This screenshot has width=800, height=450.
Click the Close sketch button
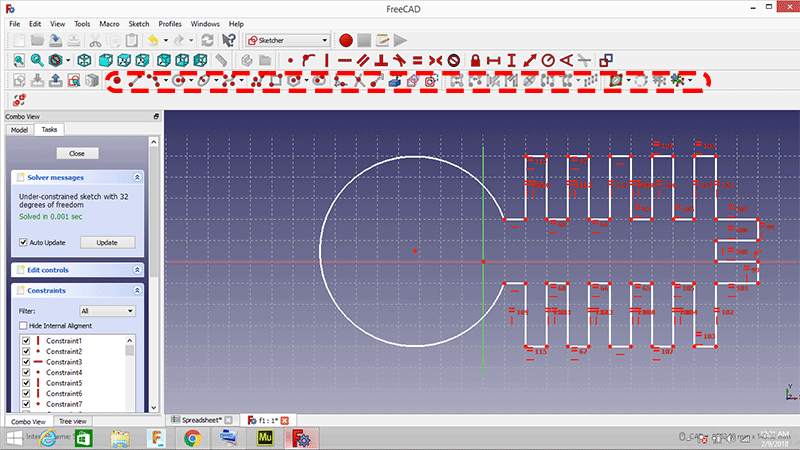77,154
